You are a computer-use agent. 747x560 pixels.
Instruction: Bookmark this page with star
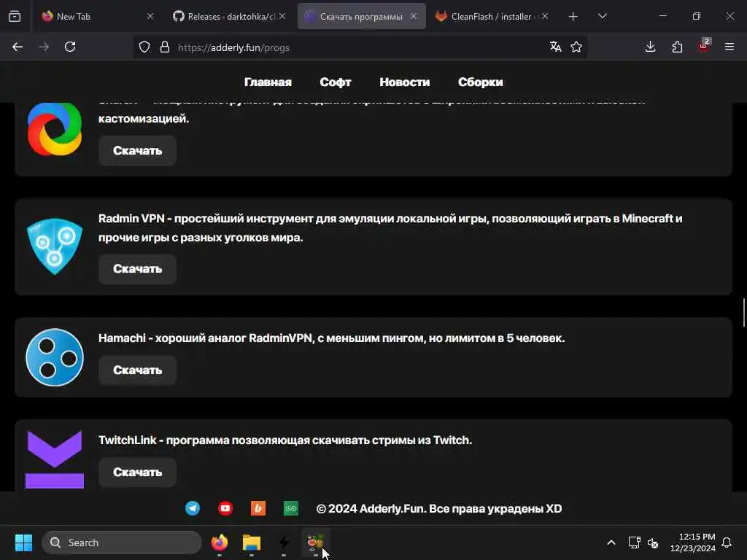pos(576,47)
